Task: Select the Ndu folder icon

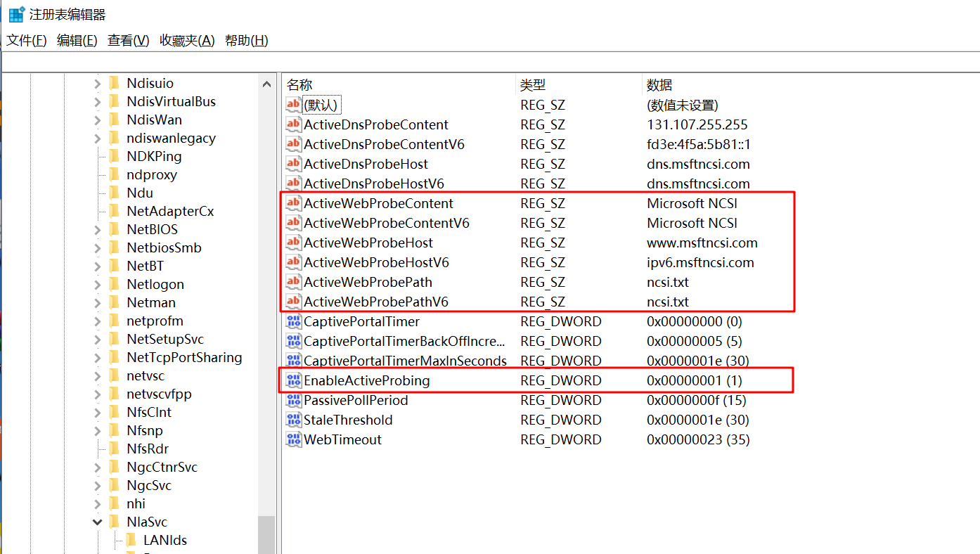Action: pos(115,193)
